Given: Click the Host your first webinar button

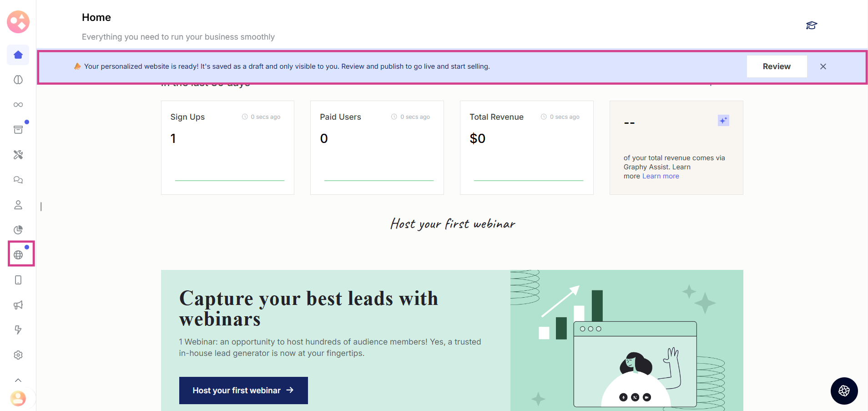Looking at the screenshot, I should coord(243,391).
